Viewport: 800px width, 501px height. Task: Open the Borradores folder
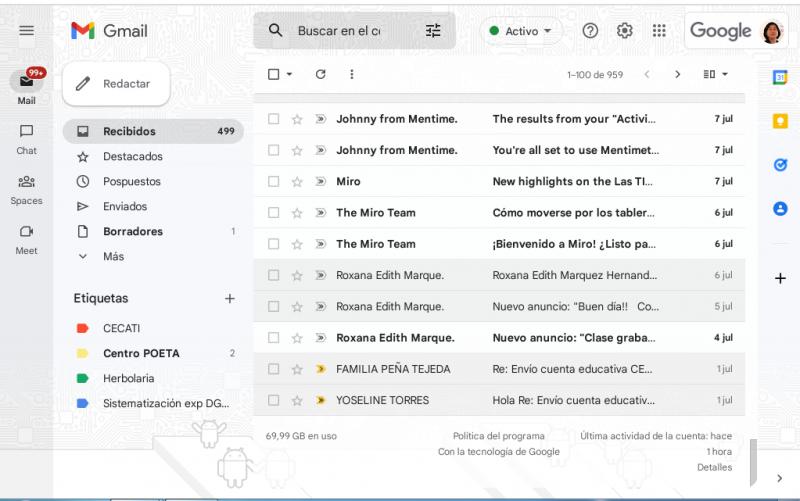(x=132, y=231)
